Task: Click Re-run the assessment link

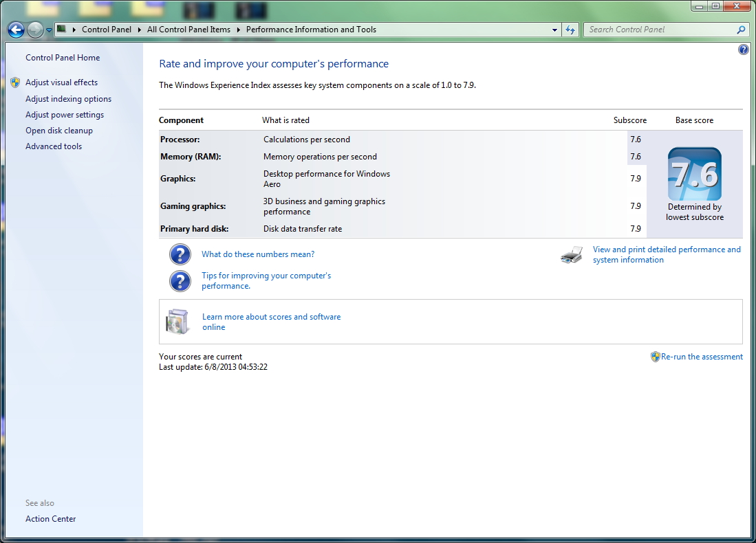Action: click(702, 357)
